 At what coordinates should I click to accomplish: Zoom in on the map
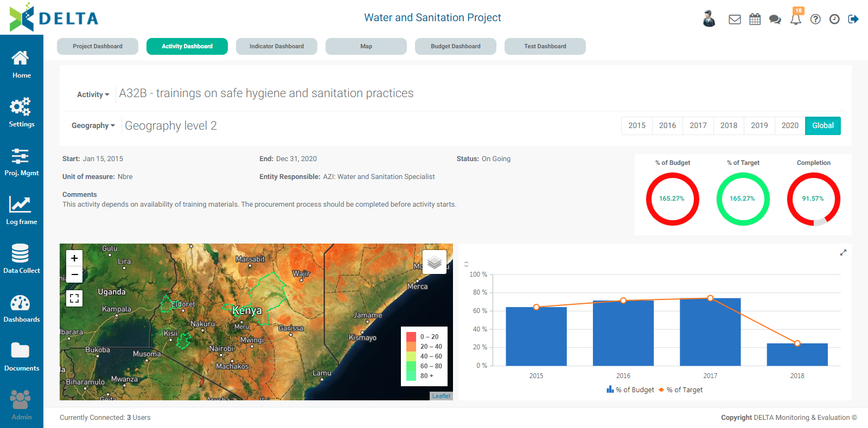[74, 258]
